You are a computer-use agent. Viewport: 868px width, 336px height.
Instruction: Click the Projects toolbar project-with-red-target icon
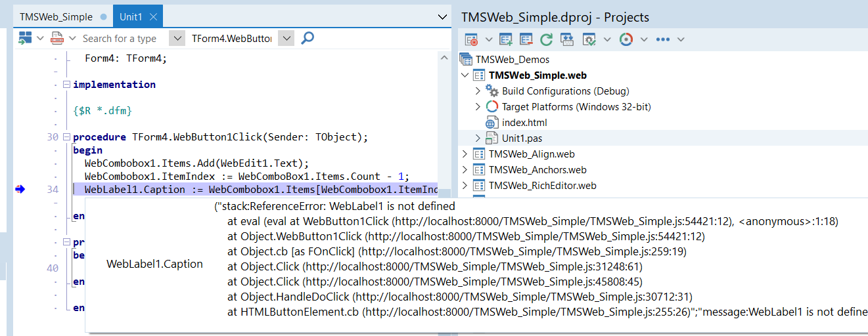[472, 39]
